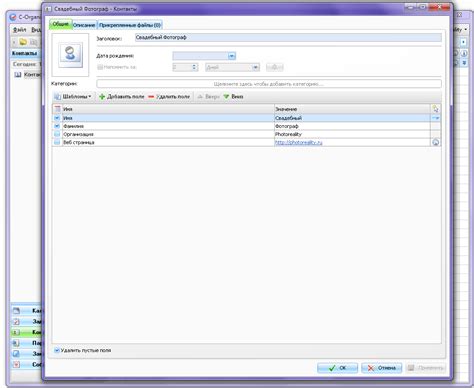Select the Фамилия field name cell
The width and height of the screenshot is (474, 388).
tap(168, 126)
